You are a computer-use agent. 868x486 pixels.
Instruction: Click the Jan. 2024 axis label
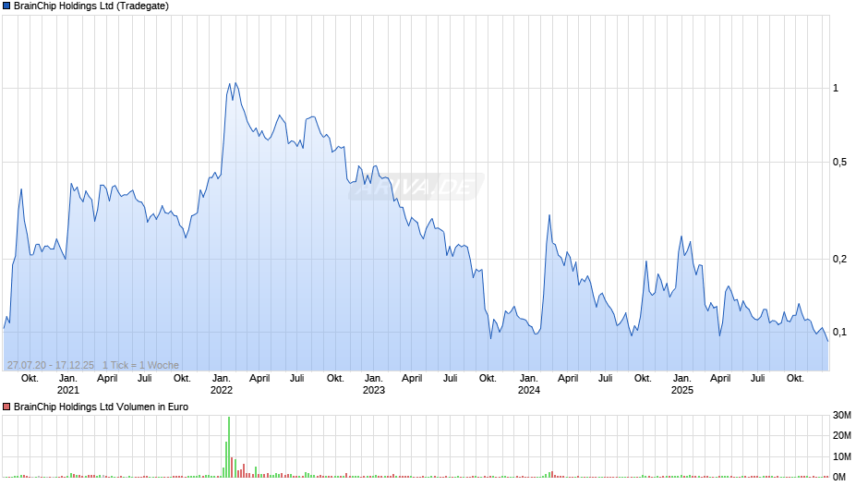coord(529,384)
